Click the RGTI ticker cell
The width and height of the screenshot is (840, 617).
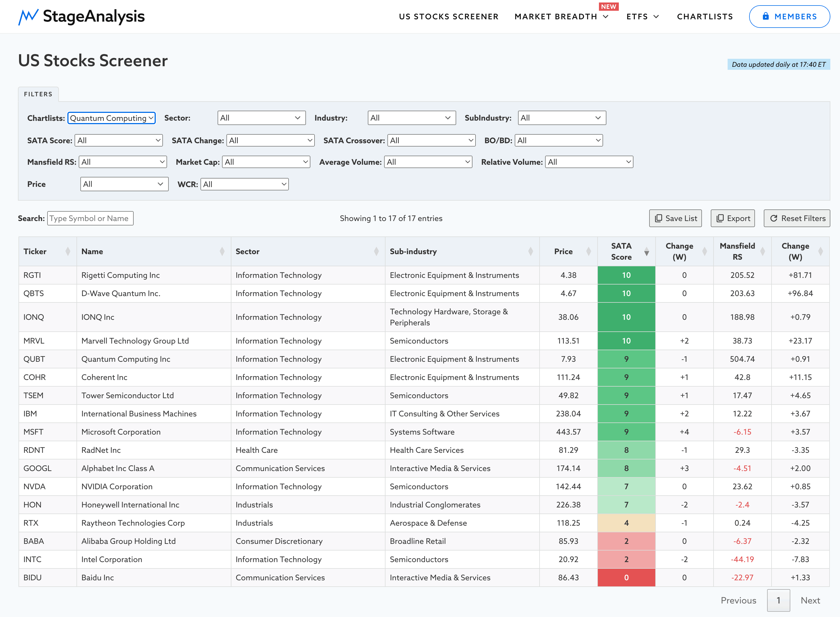tap(47, 275)
